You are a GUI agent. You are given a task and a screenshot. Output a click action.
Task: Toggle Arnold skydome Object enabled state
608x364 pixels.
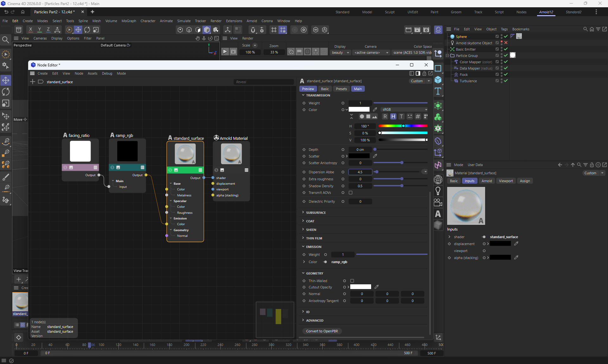coord(506,43)
